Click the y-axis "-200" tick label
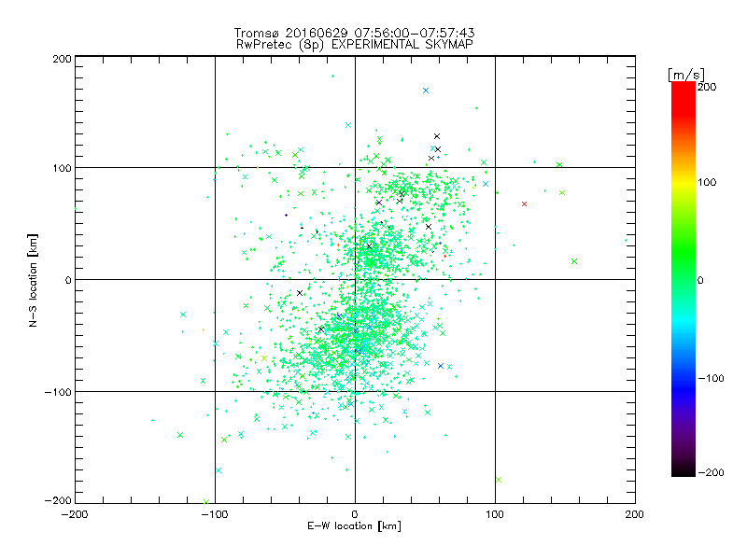The height and width of the screenshot is (560, 747). (58, 500)
